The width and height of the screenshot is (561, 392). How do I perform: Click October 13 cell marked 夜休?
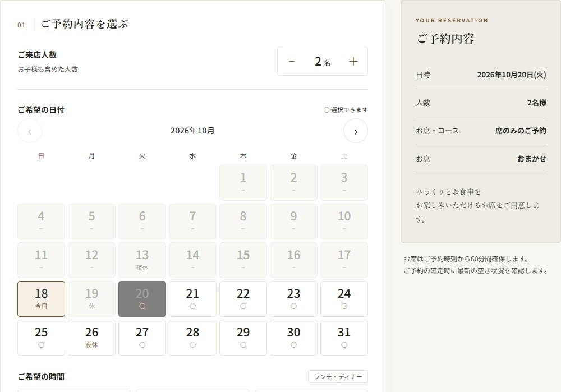142,260
